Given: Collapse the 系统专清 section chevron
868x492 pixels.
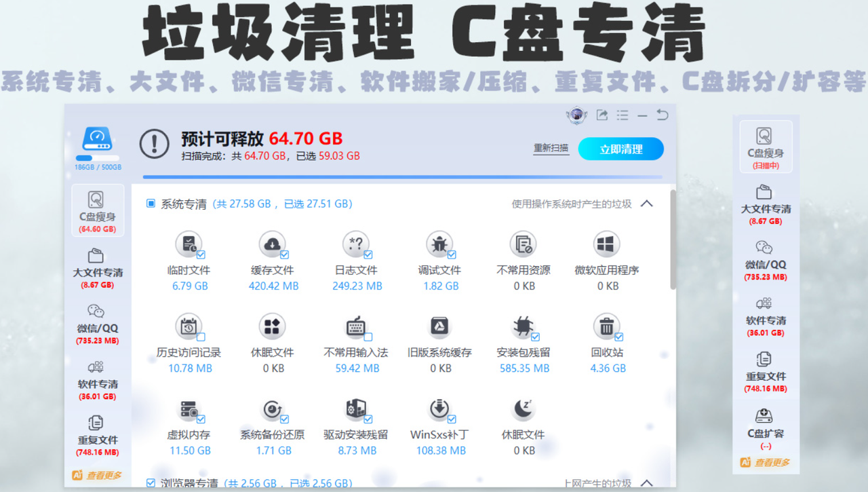Looking at the screenshot, I should point(646,204).
